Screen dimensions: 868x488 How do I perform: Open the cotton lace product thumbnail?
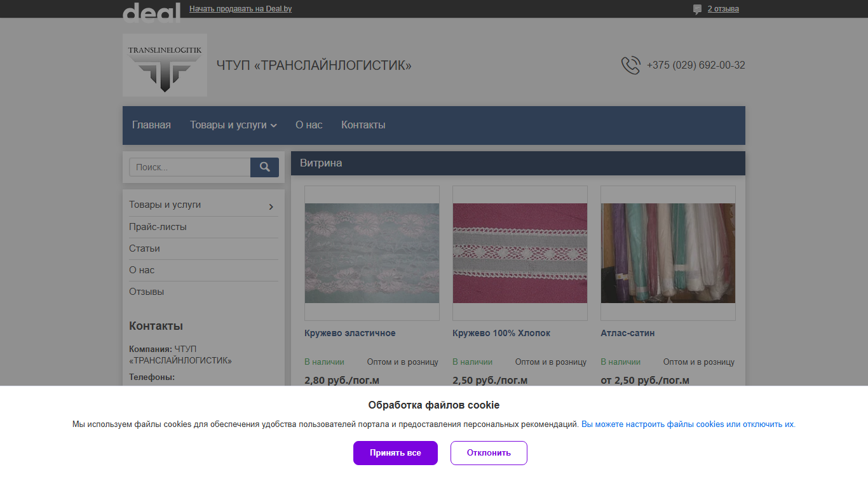coord(520,253)
